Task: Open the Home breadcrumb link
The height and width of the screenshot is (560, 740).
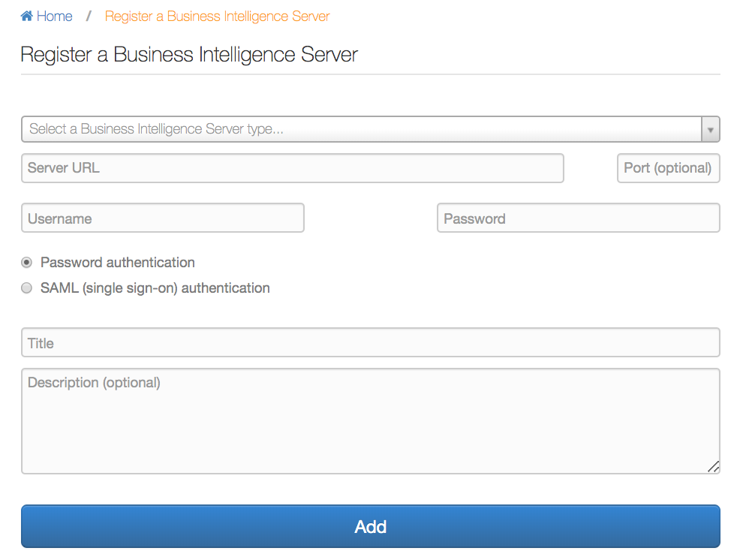Action: pos(54,16)
